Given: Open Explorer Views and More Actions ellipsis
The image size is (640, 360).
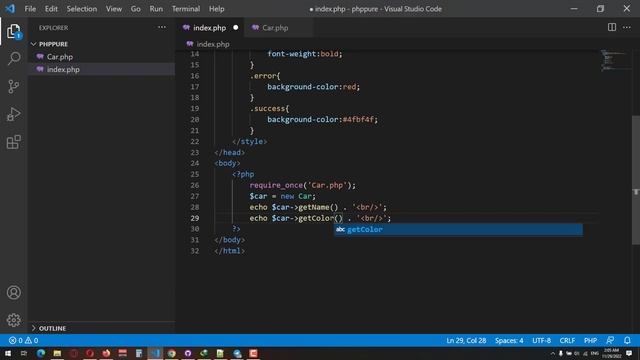Looking at the screenshot, I should tap(162, 27).
